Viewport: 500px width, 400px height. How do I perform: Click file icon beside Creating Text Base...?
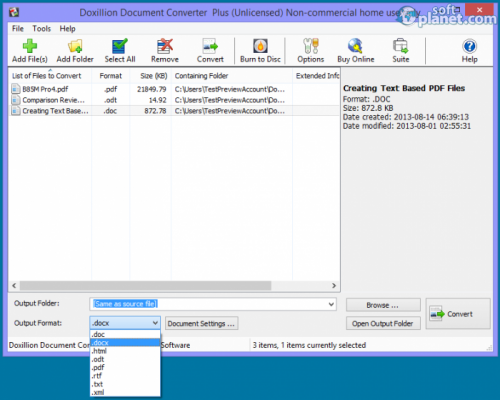click(15, 111)
